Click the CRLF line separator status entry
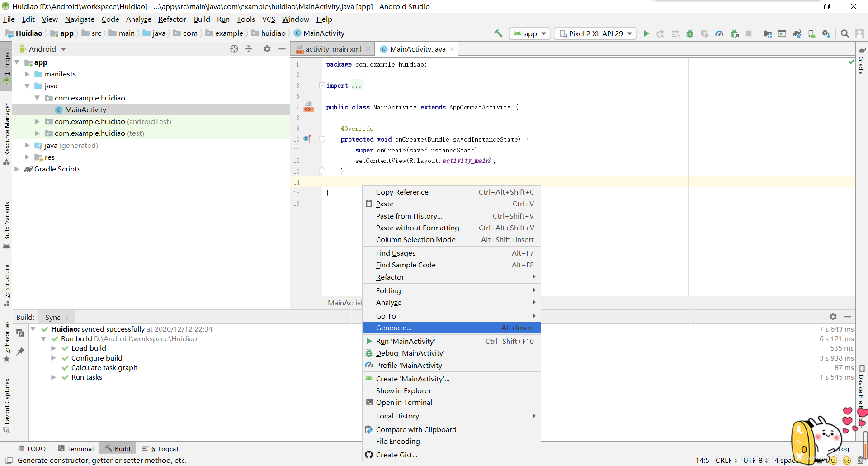This screenshot has height=466, width=868. [x=726, y=460]
